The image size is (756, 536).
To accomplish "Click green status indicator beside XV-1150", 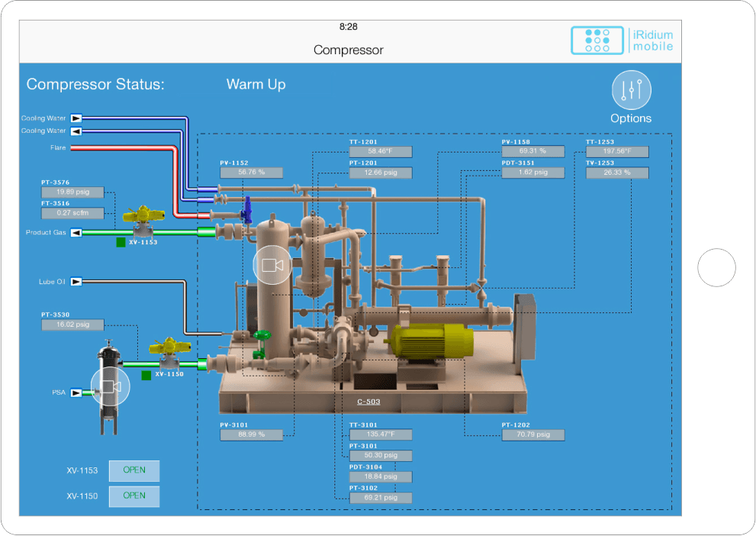I will click(x=146, y=375).
